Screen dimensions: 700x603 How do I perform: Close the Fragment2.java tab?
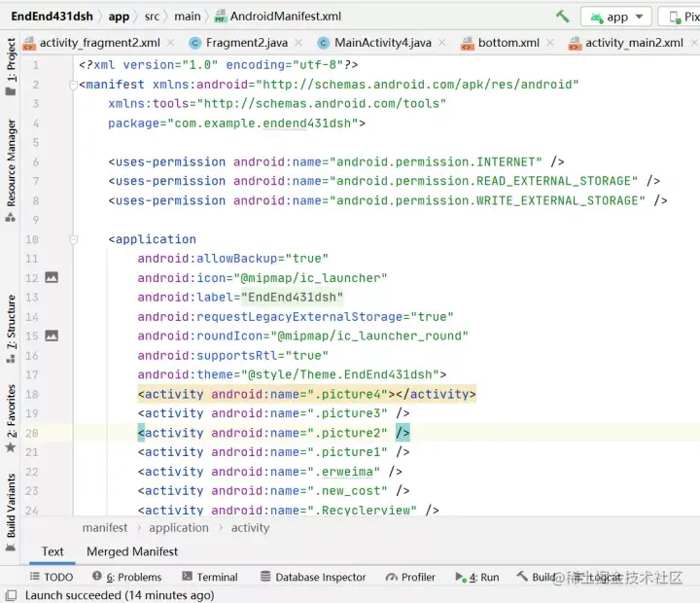coord(298,43)
